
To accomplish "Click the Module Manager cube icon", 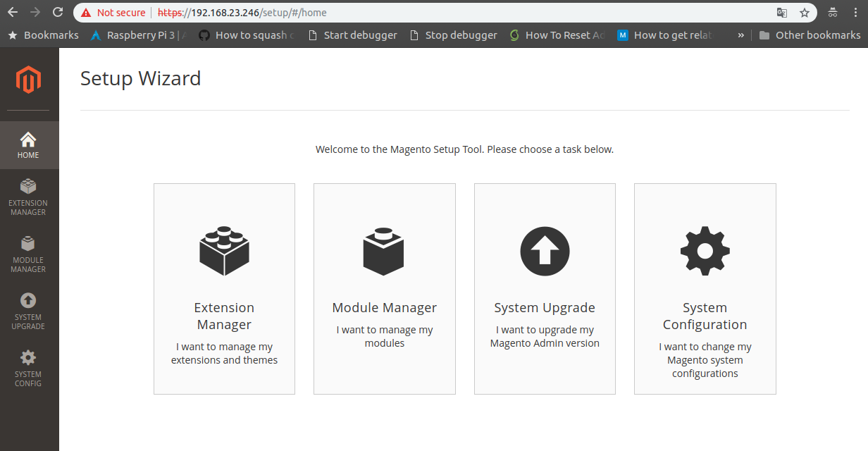I will (384, 251).
